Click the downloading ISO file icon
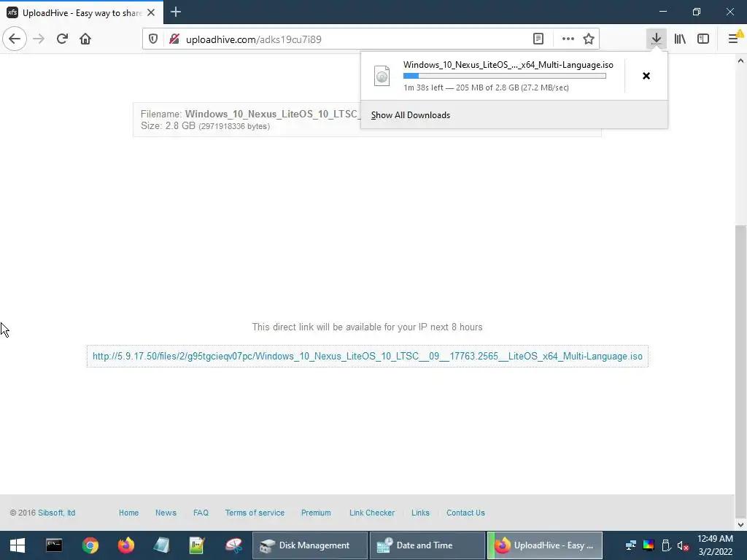Image resolution: width=747 pixels, height=560 pixels. point(382,76)
